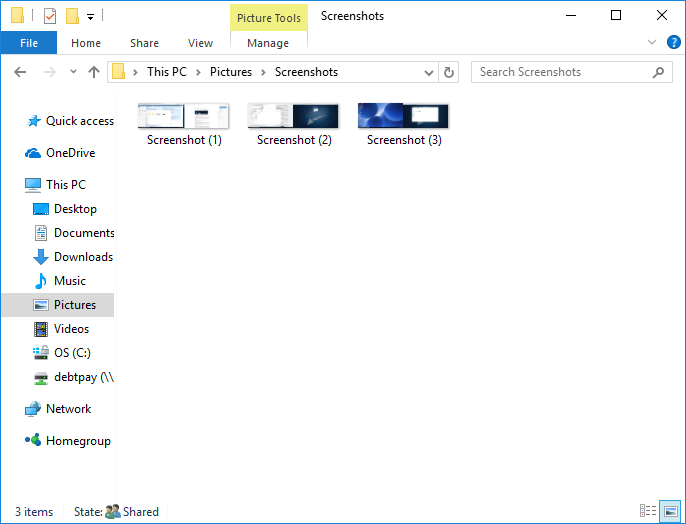The image size is (686, 524).
Task: Go back with the Back arrow
Action: click(x=20, y=72)
